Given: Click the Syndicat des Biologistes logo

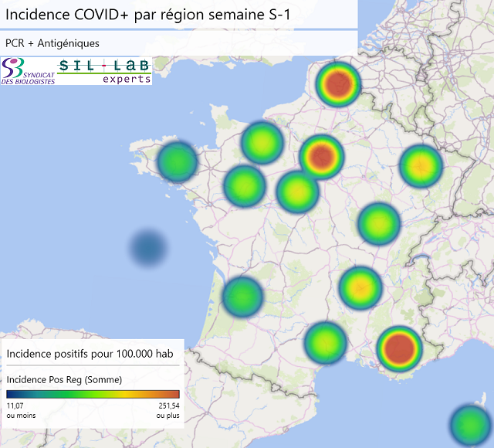Looking at the screenshot, I should (29, 71).
